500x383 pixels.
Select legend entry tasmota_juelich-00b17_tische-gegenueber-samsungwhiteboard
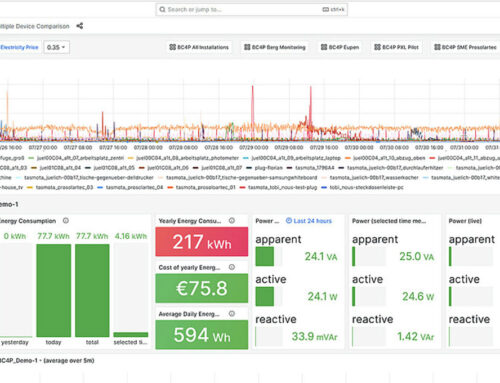pyautogui.click(x=242, y=178)
